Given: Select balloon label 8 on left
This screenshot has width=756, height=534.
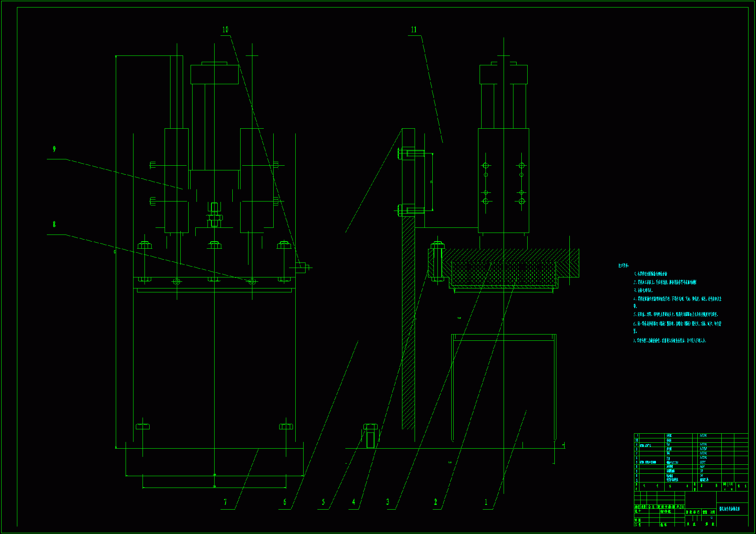Looking at the screenshot, I should (54, 224).
